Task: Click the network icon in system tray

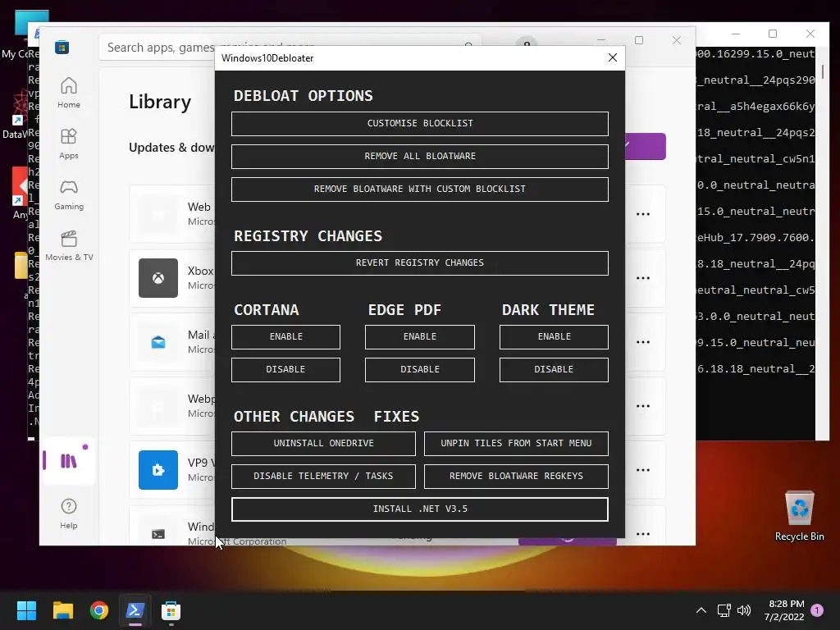Action: pyautogui.click(x=724, y=610)
